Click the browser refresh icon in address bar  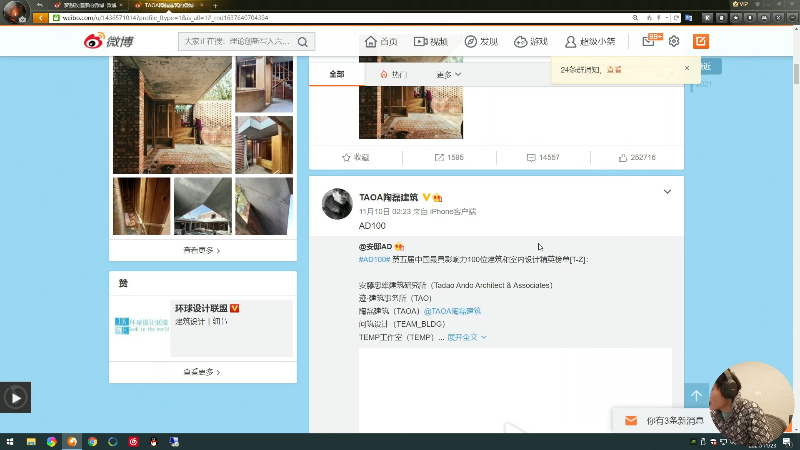pos(676,18)
